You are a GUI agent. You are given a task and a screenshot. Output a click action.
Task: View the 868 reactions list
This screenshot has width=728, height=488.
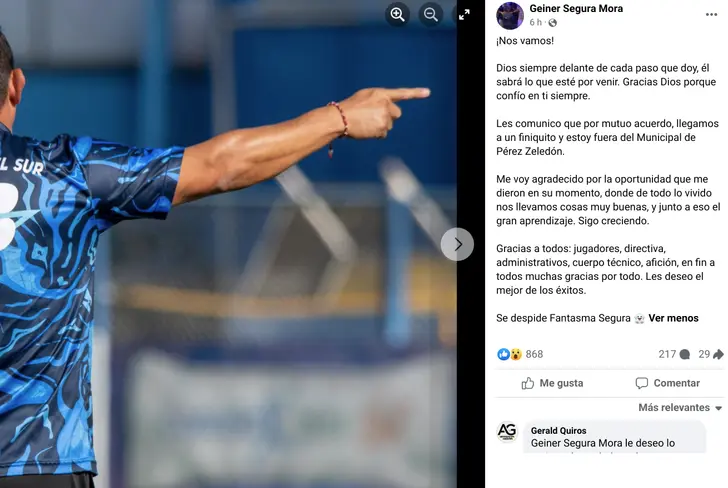click(x=534, y=354)
